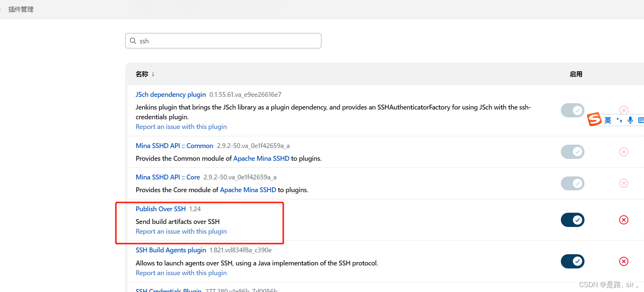The image size is (644, 292).
Task: Open SSH Build Agents plugin link
Action: (171, 250)
